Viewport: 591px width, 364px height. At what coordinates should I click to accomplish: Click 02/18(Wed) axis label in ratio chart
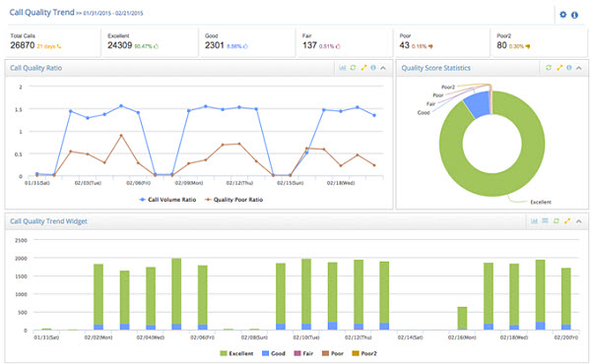tap(341, 183)
